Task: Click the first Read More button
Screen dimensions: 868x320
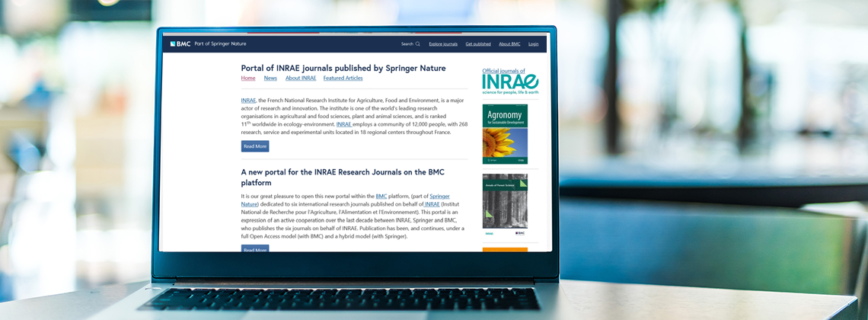Action: coord(254,146)
